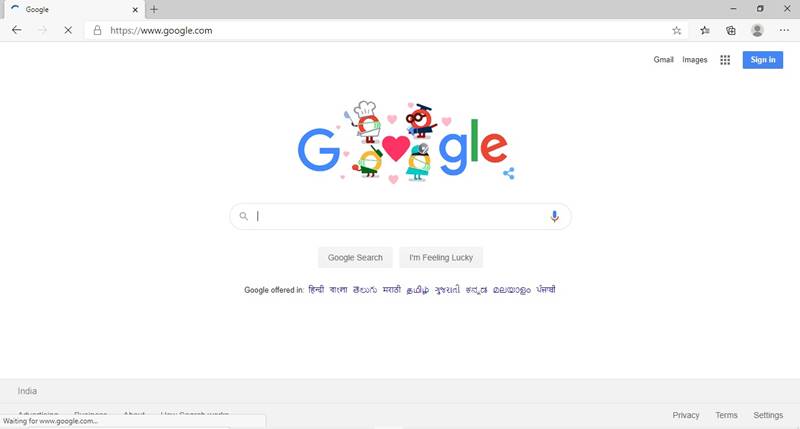View site information lock icon
This screenshot has width=800, height=429.
click(97, 31)
